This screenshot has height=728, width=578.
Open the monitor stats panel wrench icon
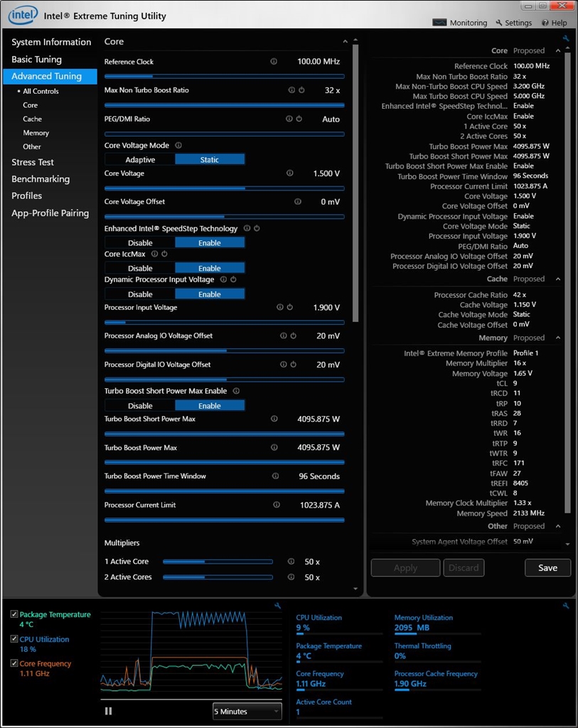tap(565, 606)
